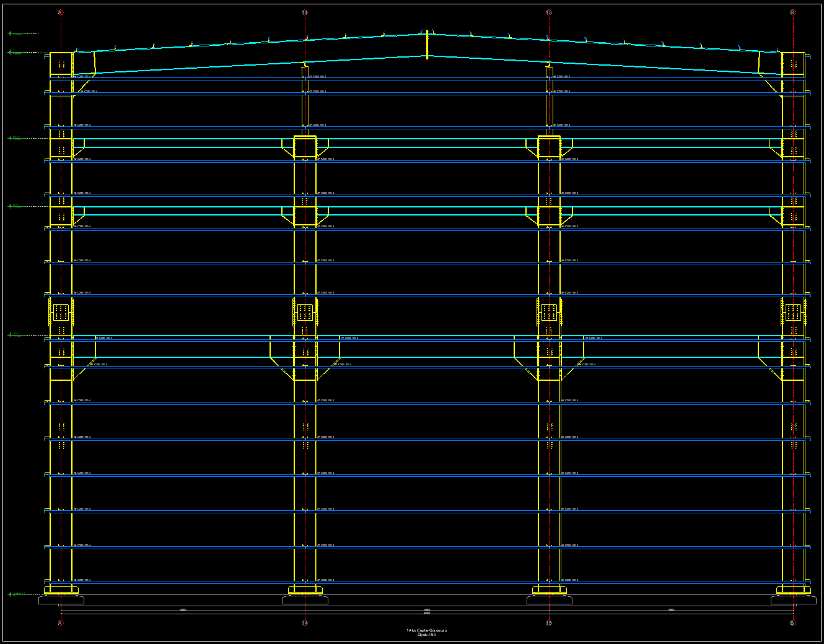Select the roof ridge connection plate
This screenshot has height=644, width=824.
(427, 44)
